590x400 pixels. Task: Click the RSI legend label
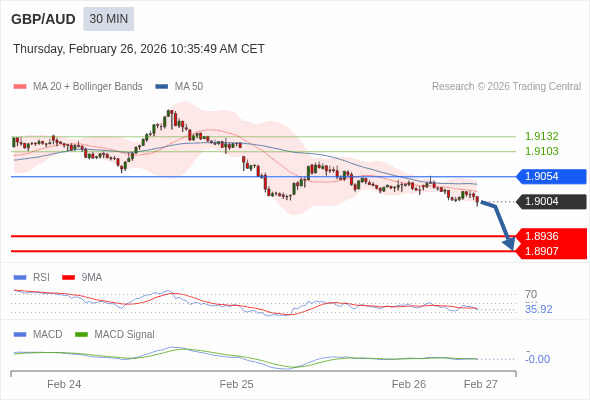(x=41, y=278)
